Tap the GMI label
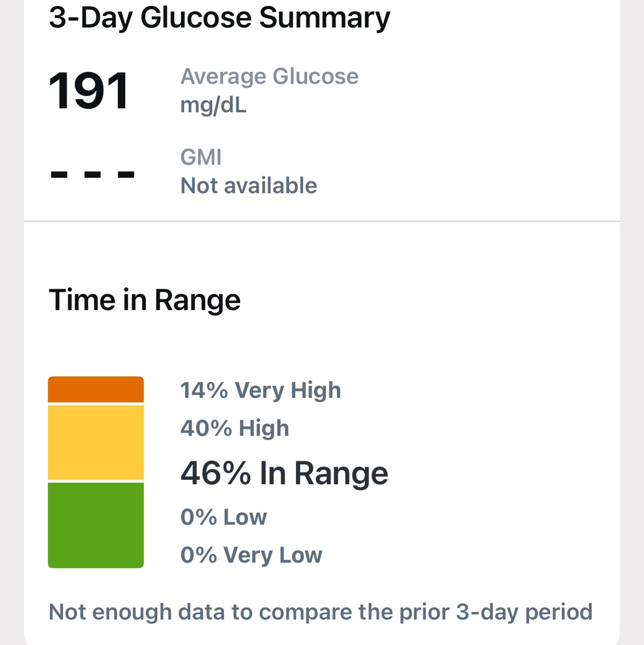 coord(200,157)
